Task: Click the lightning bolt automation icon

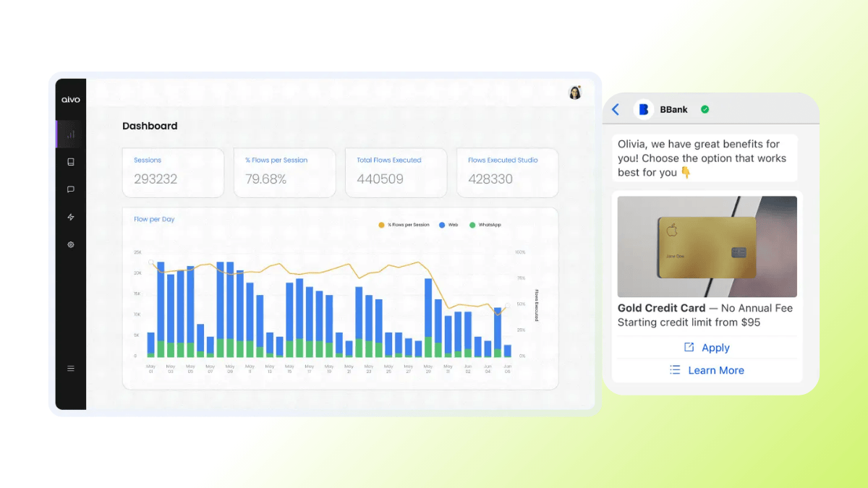Action: tap(70, 217)
